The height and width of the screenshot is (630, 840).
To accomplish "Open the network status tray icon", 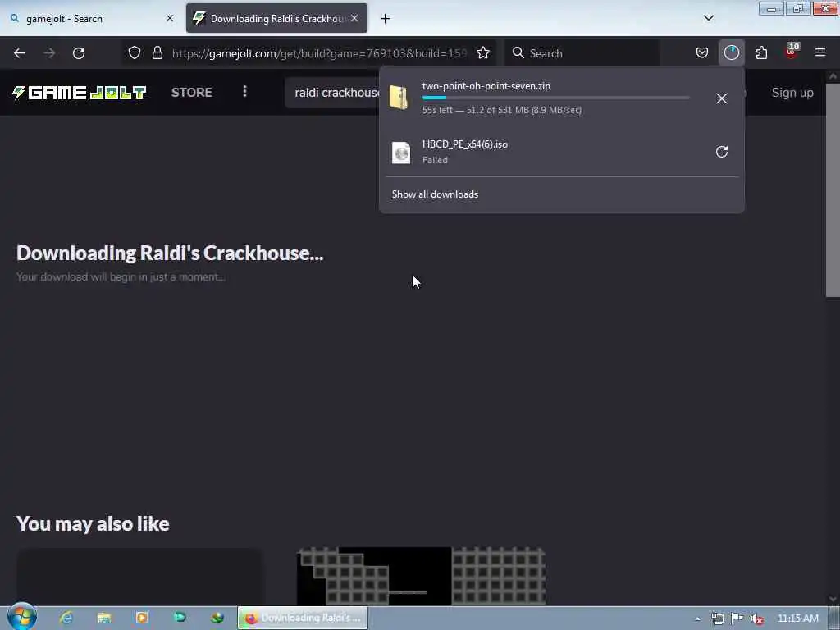I will click(x=718, y=619).
